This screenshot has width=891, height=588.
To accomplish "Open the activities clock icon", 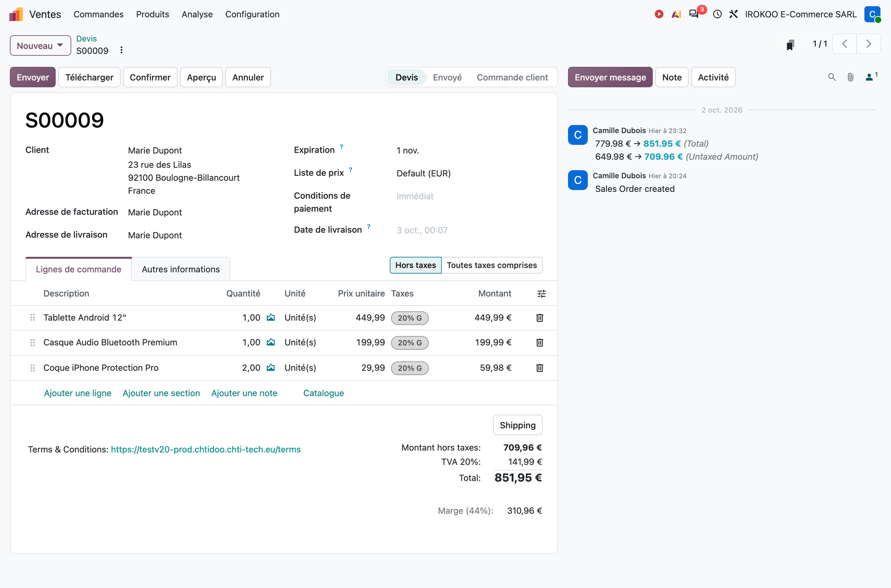I will pos(717,14).
